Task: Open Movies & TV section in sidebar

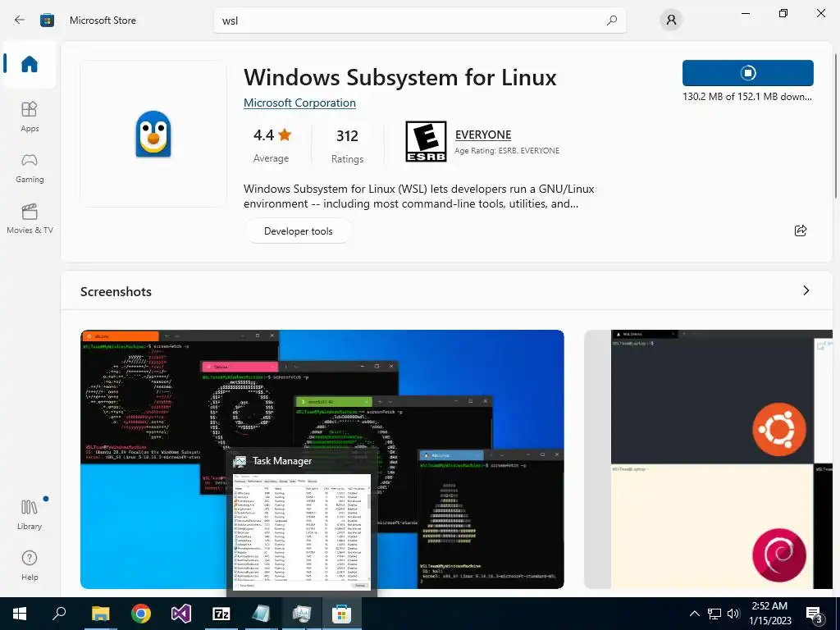Action: 30,218
